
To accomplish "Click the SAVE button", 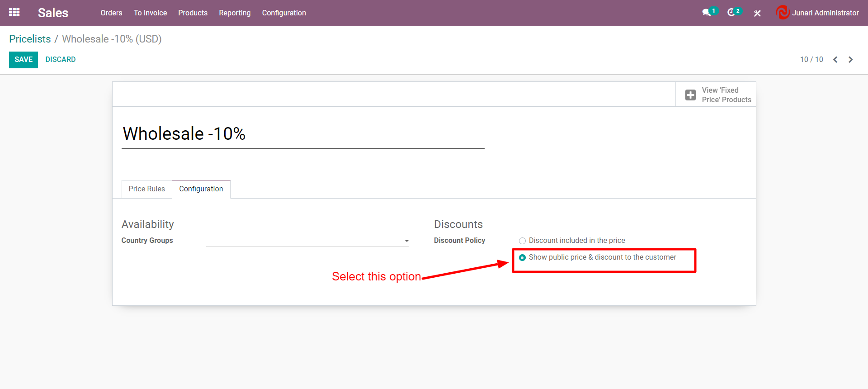I will tap(24, 60).
